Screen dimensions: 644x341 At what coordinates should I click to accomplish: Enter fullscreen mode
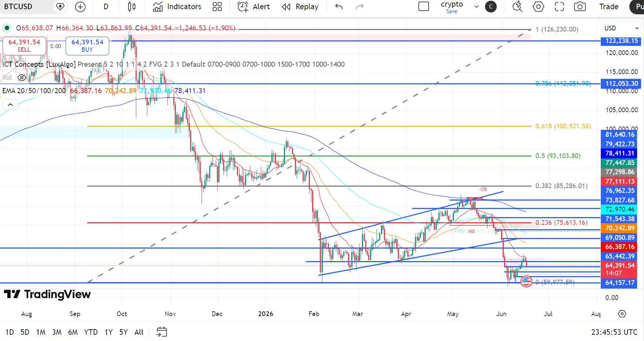click(559, 7)
